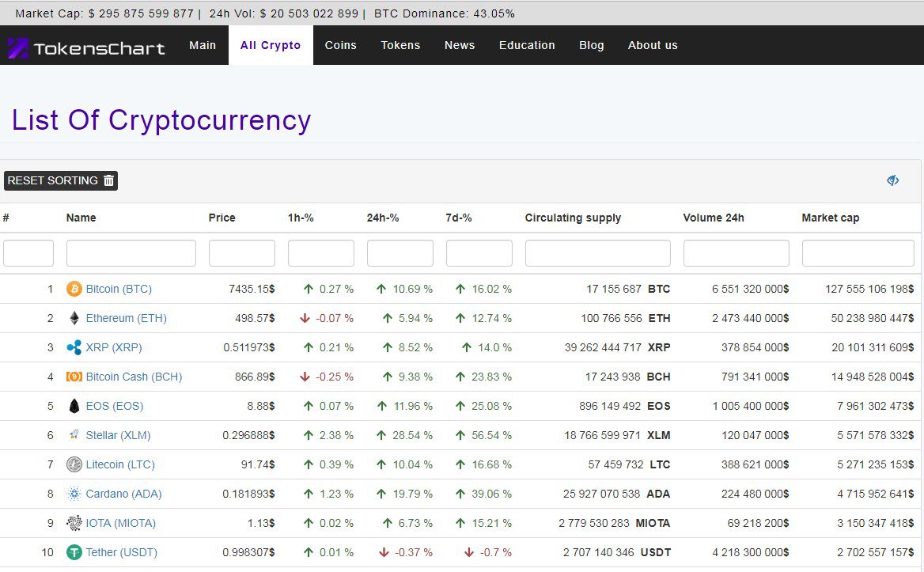924x572 pixels.
Task: Click the Bitcoin Cash icon
Action: (x=74, y=377)
